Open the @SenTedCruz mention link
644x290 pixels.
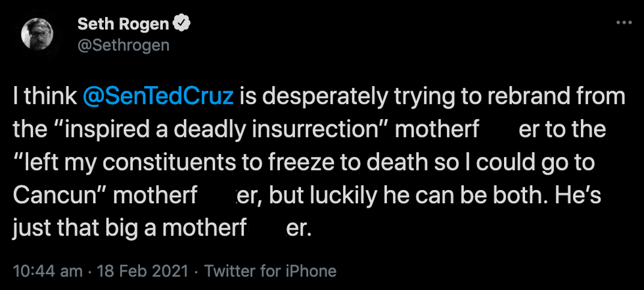pyautogui.click(x=158, y=98)
